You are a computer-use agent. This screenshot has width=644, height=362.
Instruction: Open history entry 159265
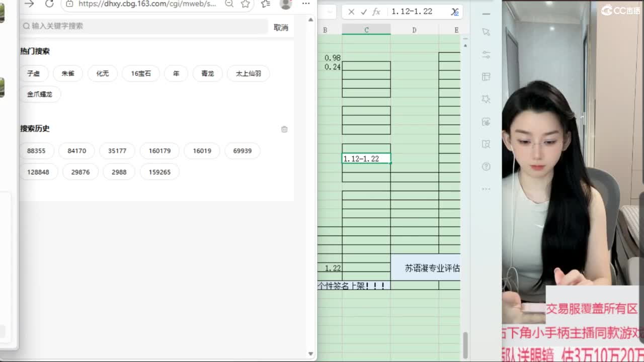coord(159,172)
